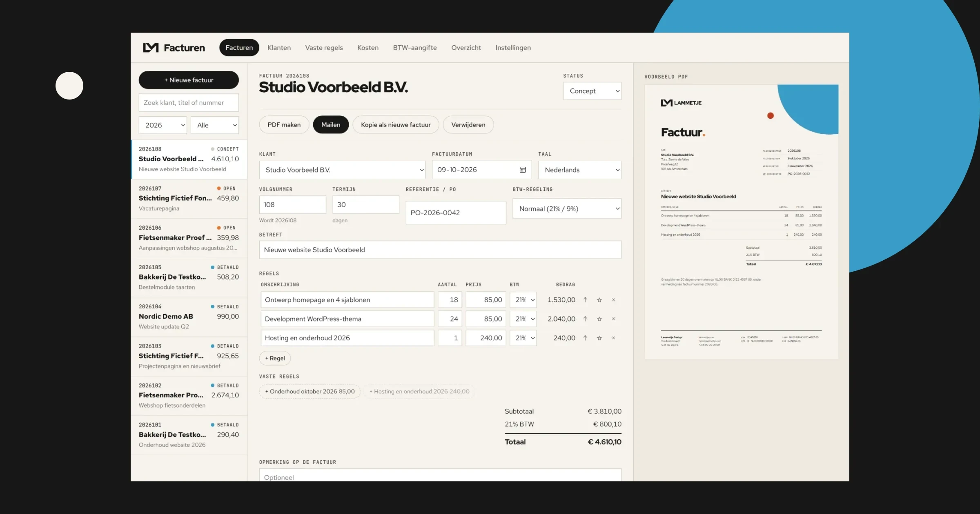Go to the Kosten tab
The image size is (980, 514).
point(368,48)
